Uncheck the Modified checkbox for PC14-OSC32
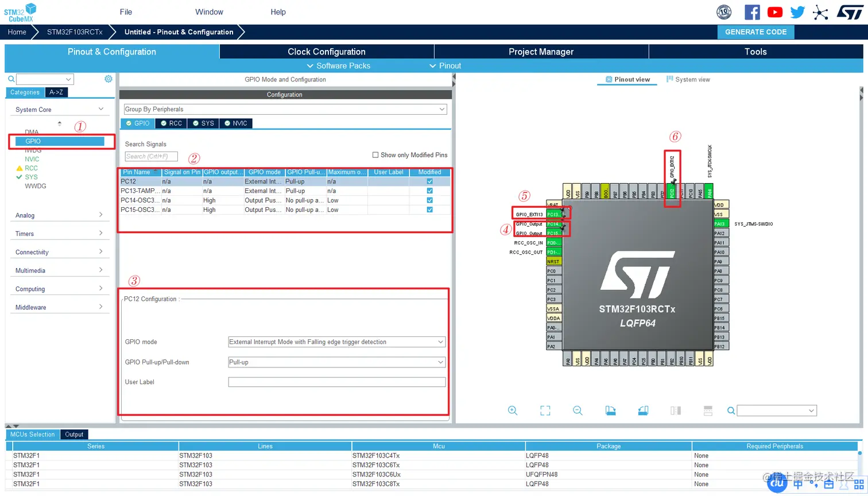The width and height of the screenshot is (868, 496). (x=429, y=200)
